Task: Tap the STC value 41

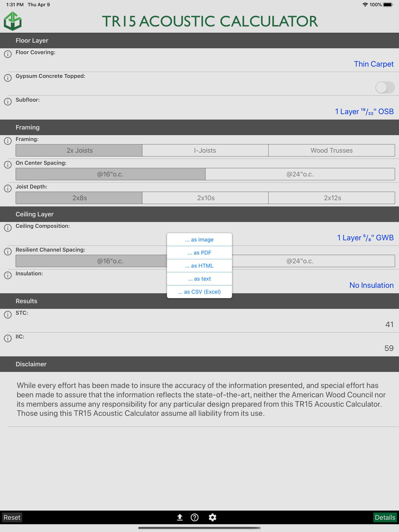Action: (x=389, y=324)
